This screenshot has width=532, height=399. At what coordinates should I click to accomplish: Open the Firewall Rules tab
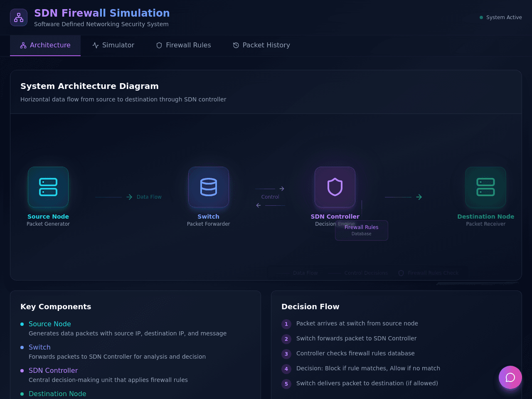click(183, 45)
